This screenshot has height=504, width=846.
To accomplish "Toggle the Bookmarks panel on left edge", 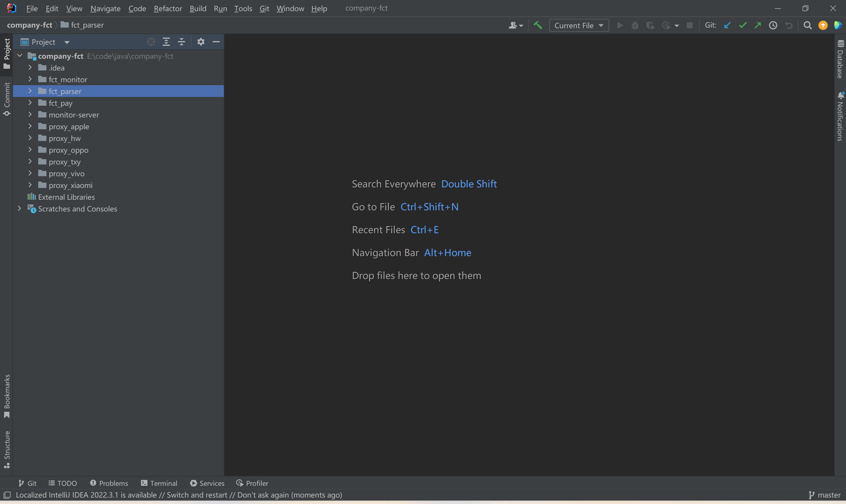I will [x=7, y=396].
